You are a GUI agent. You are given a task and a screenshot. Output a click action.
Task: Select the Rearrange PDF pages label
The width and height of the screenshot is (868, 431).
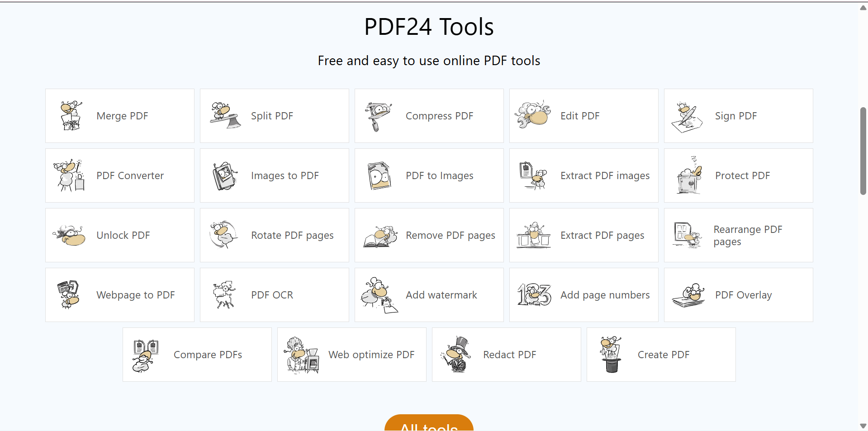[x=748, y=235]
